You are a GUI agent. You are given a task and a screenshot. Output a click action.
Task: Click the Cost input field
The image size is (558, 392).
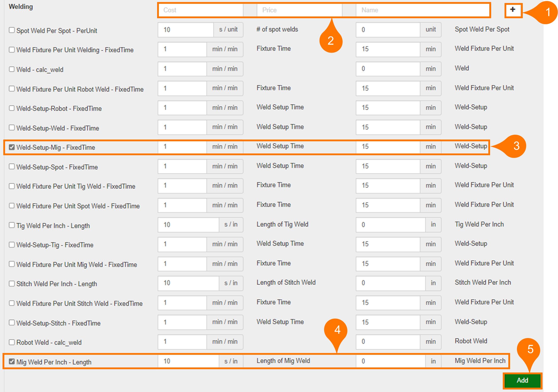(x=200, y=10)
